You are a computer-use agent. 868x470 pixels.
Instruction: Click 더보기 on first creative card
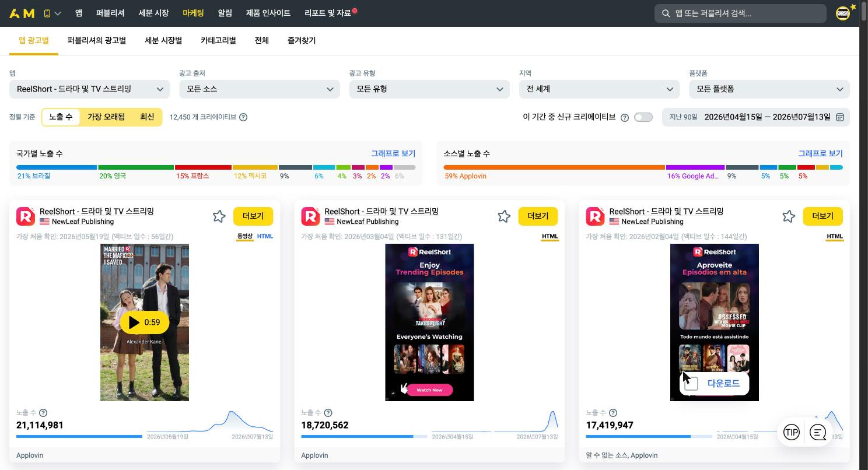pos(253,216)
